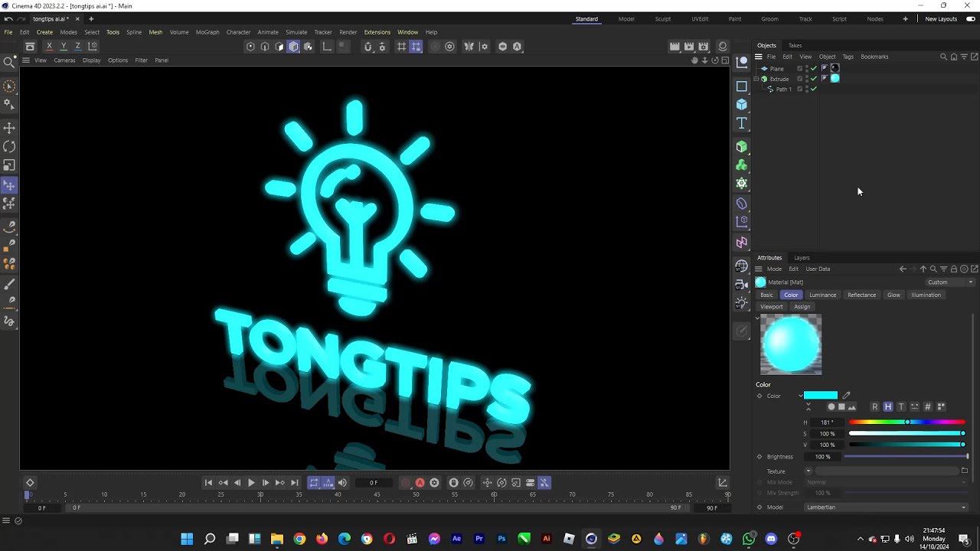Screen dimensions: 980x551
Task: Open the Model Lambertian dropdown
Action: tap(886, 507)
